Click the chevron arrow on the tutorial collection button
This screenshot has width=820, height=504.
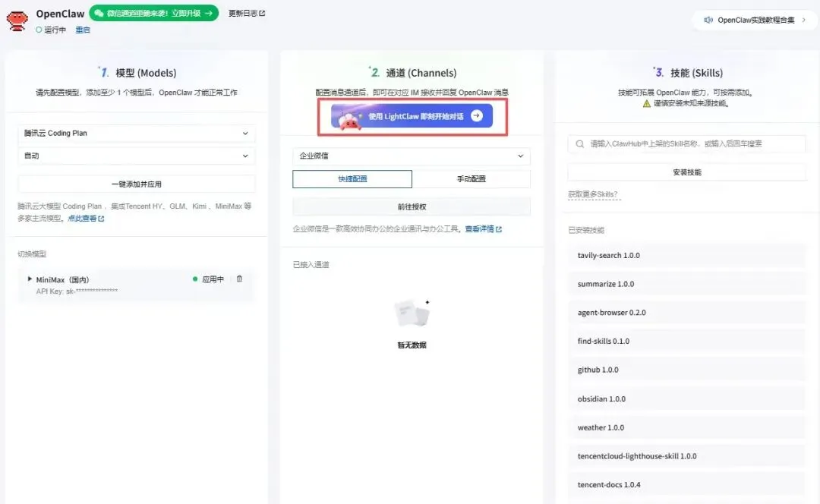(804, 20)
